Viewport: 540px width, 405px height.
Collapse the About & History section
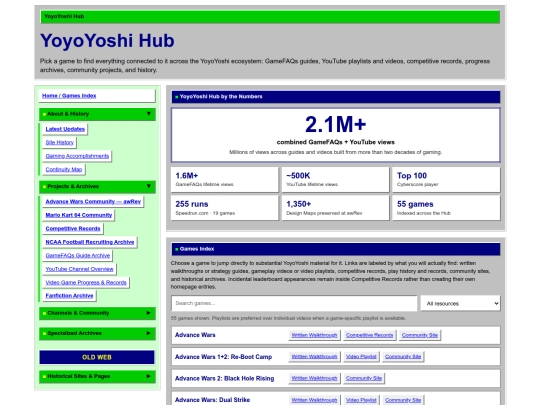pos(97,114)
